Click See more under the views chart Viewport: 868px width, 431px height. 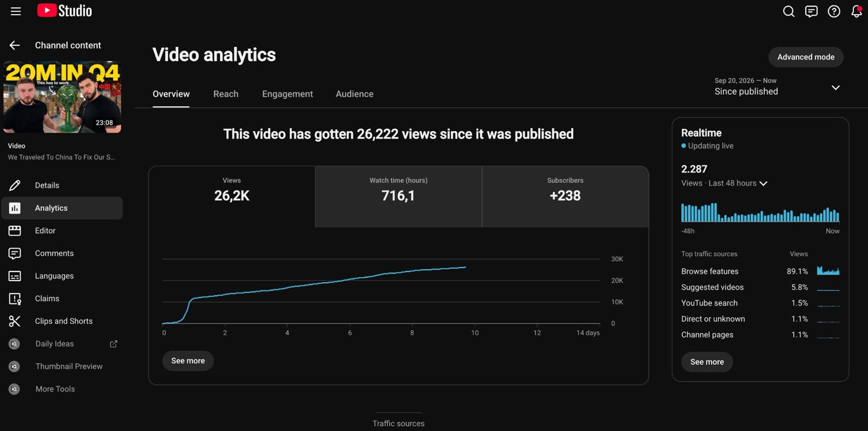(188, 361)
